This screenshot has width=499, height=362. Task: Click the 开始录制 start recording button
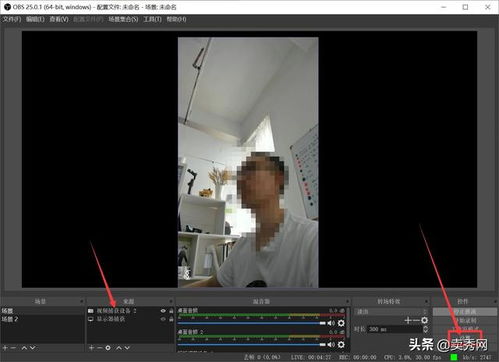[465, 320]
